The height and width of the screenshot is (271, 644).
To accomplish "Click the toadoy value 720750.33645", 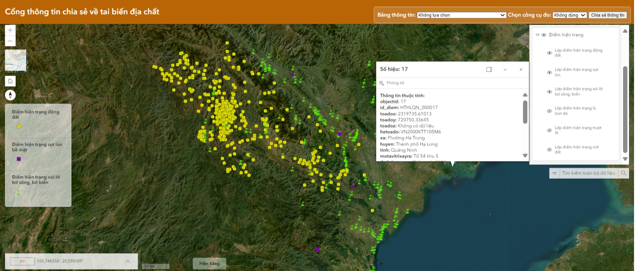I will tap(413, 120).
